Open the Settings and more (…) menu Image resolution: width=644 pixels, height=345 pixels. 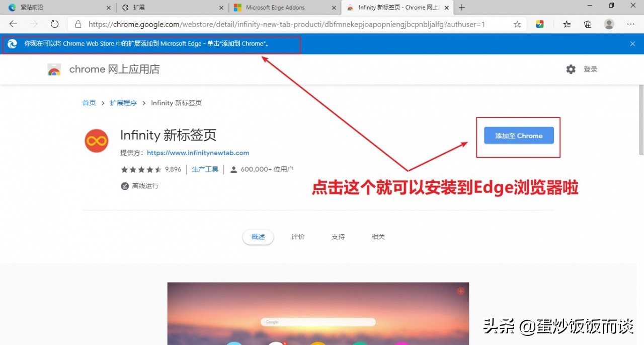click(630, 24)
